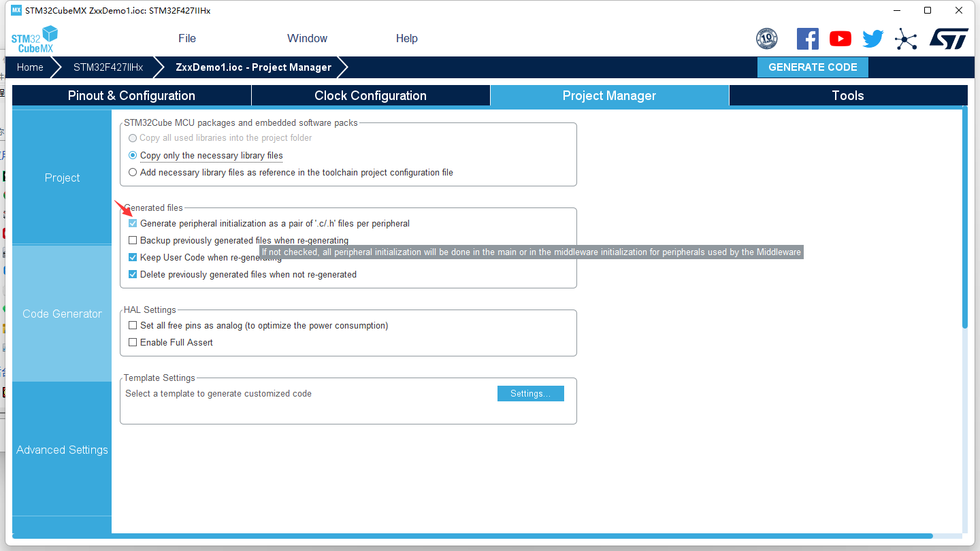Image resolution: width=980 pixels, height=551 pixels.
Task: Open the Help menu
Action: [x=407, y=38]
